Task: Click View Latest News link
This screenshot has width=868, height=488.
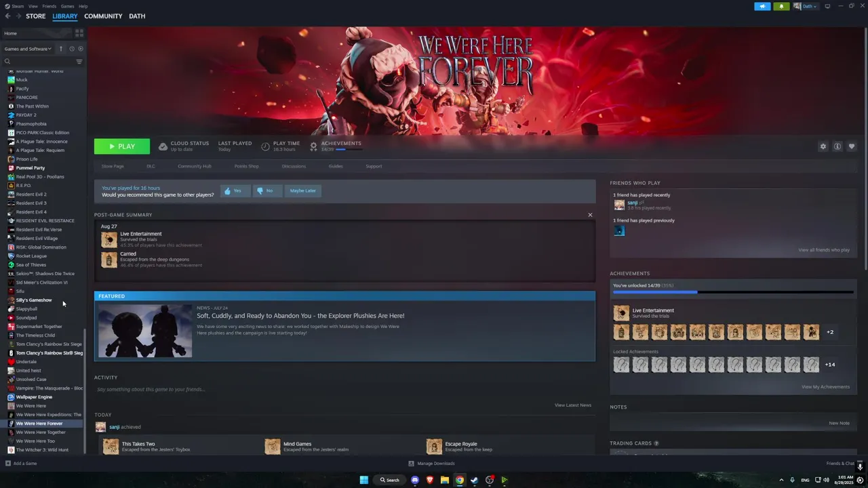Action: pos(573,405)
